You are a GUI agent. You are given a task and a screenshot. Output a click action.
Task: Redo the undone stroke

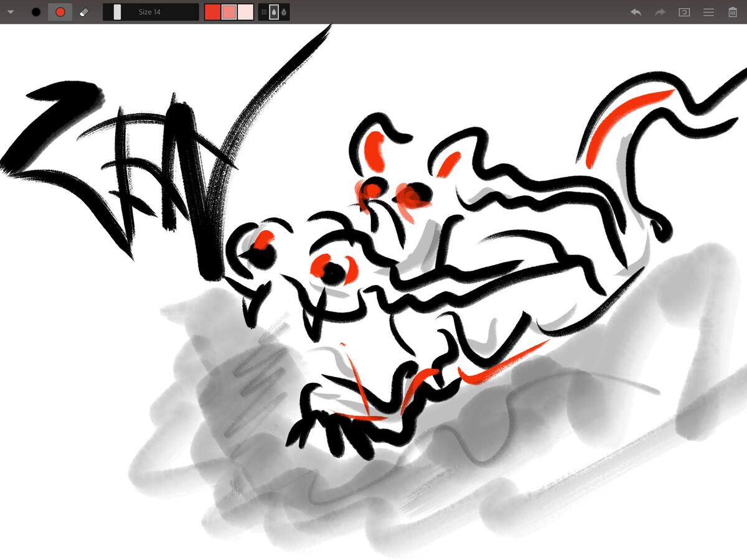pyautogui.click(x=660, y=12)
